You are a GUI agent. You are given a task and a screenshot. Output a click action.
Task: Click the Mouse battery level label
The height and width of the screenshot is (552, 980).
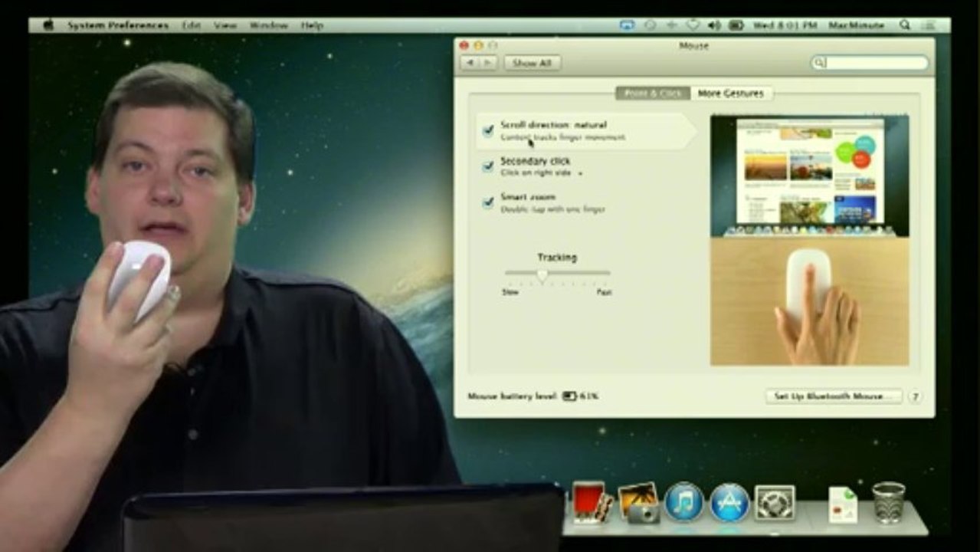[x=512, y=396]
